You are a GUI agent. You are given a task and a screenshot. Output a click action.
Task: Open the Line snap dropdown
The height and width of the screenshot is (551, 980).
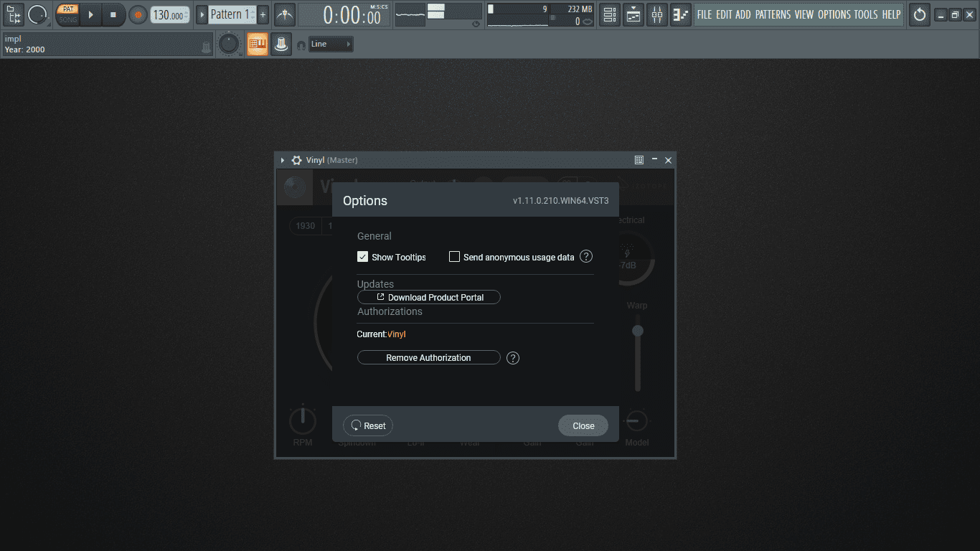pyautogui.click(x=331, y=44)
